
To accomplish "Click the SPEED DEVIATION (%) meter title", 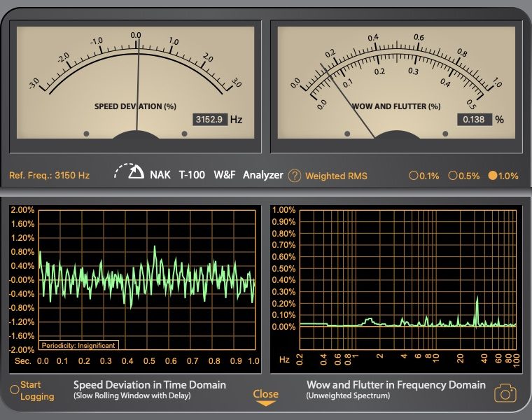I will click(x=135, y=106).
